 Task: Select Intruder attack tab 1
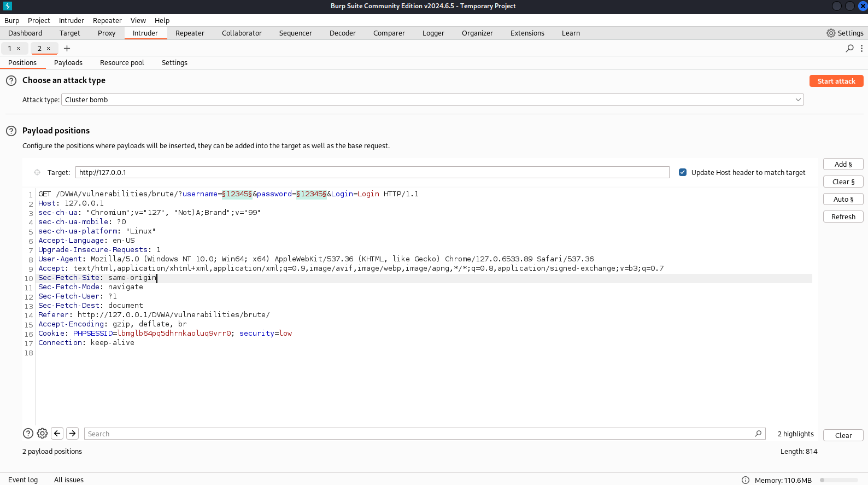tap(10, 49)
